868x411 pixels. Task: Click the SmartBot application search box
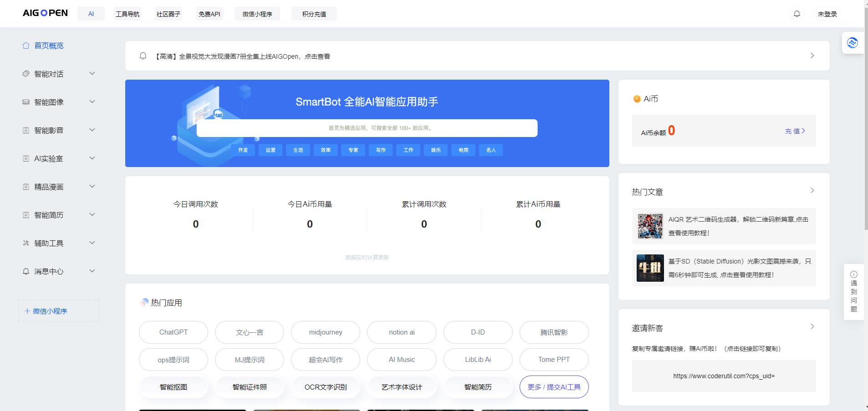pos(367,128)
